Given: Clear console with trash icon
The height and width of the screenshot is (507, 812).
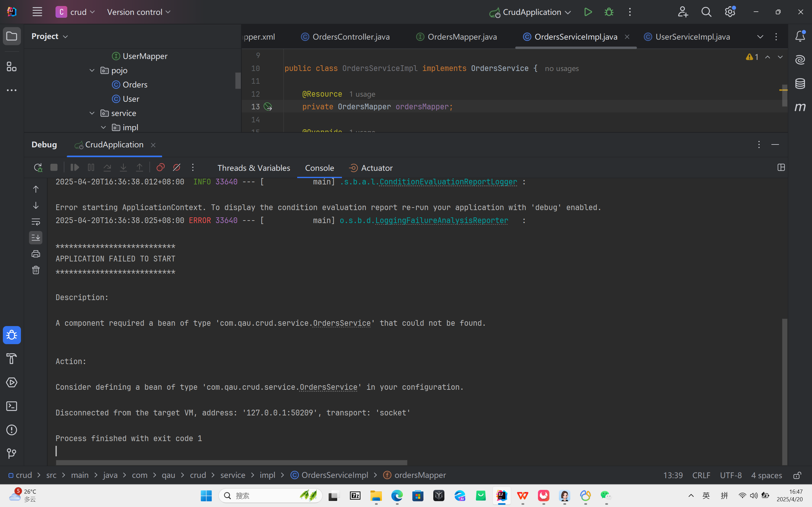Looking at the screenshot, I should pos(36,270).
